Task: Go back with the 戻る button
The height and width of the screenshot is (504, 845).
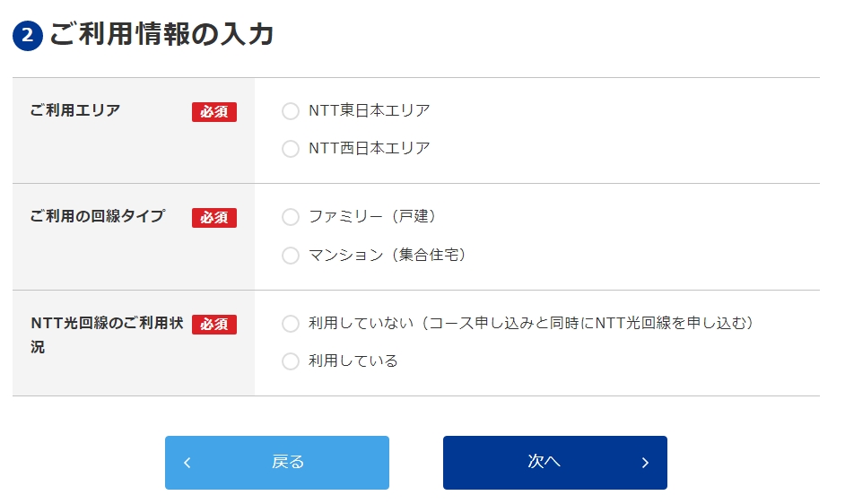Action: tap(277, 463)
